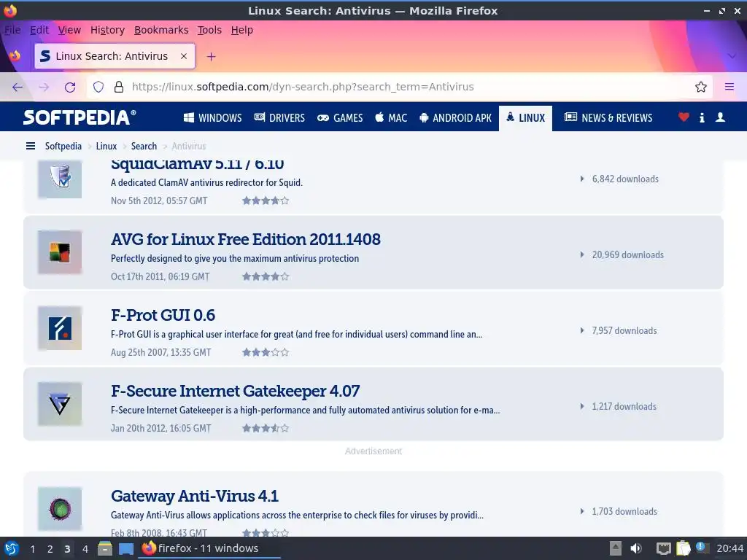Image resolution: width=747 pixels, height=560 pixels.
Task: Click the show desktop taskbar icon
Action: [x=125, y=549]
